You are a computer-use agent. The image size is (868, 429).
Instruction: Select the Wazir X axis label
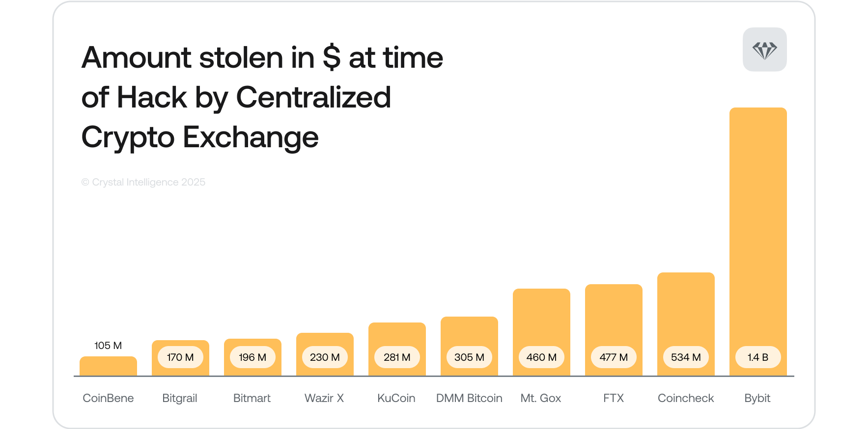click(324, 398)
